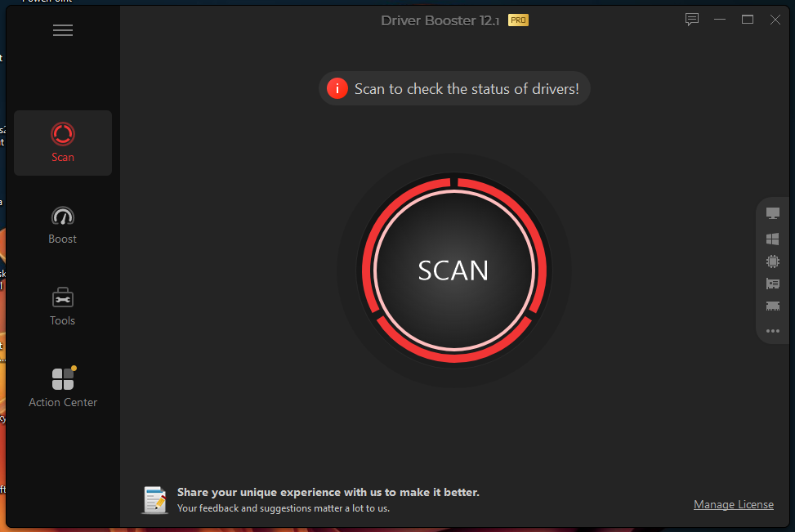The image size is (795, 532).
Task: Expand more device info with three dots
Action: coord(773,331)
